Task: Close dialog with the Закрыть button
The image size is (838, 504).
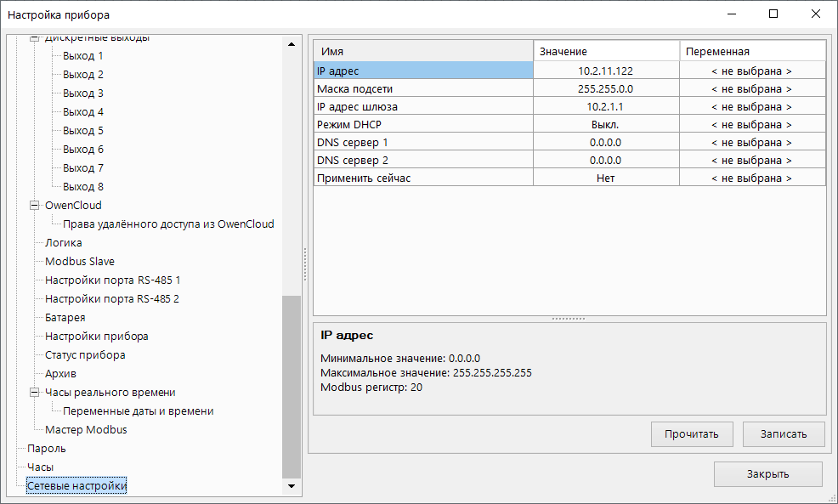Action: click(767, 474)
